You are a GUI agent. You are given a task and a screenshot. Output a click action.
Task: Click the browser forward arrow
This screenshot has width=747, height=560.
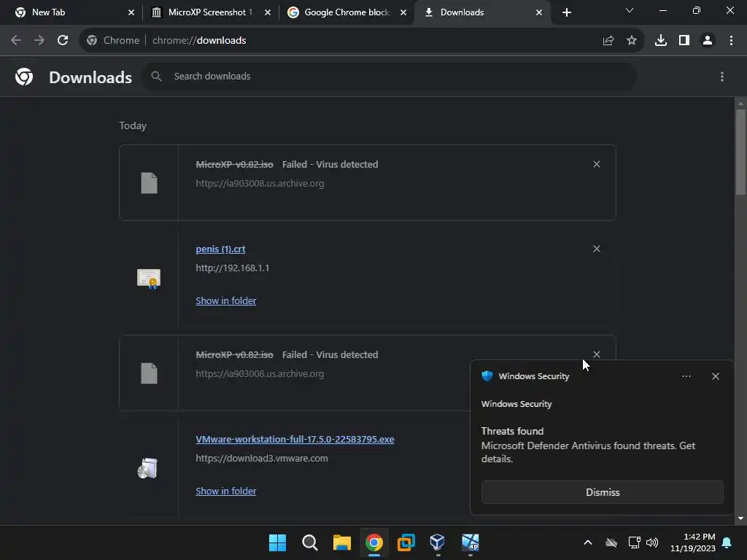click(39, 41)
